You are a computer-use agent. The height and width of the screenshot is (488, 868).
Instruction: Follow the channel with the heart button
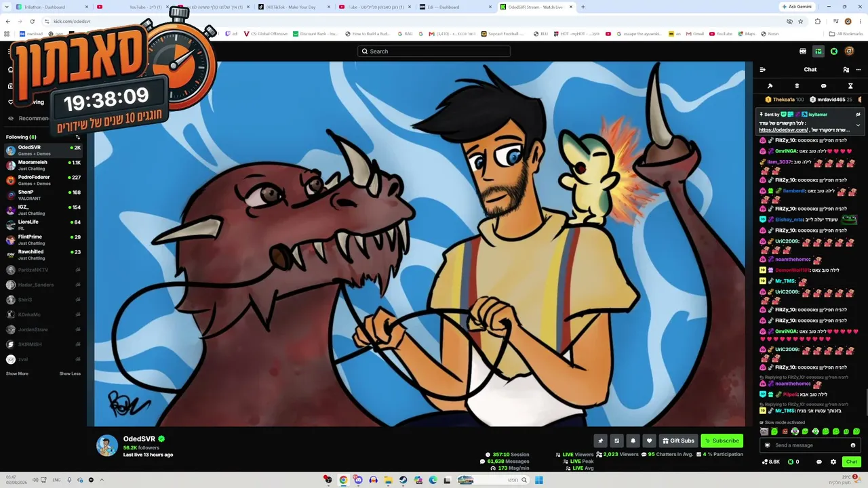(649, 441)
